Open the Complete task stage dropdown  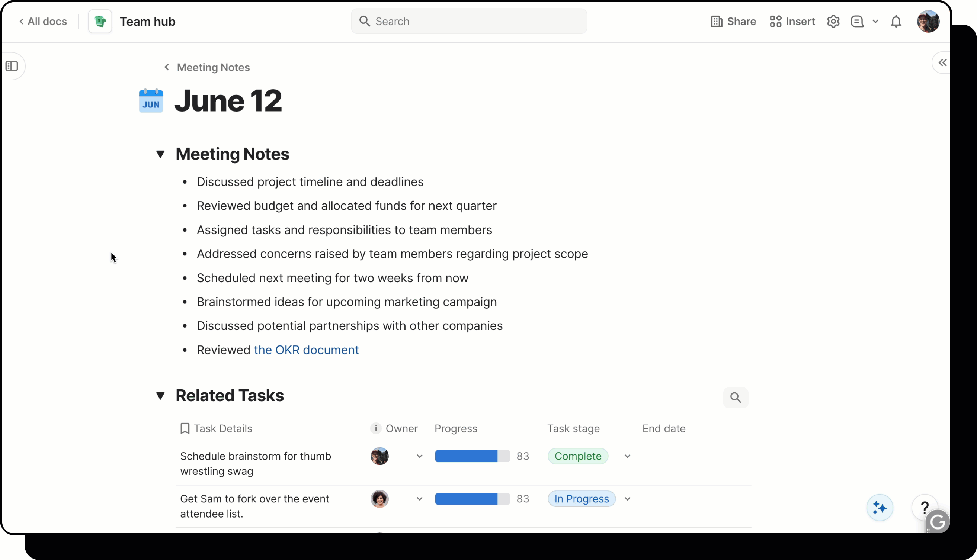627,456
